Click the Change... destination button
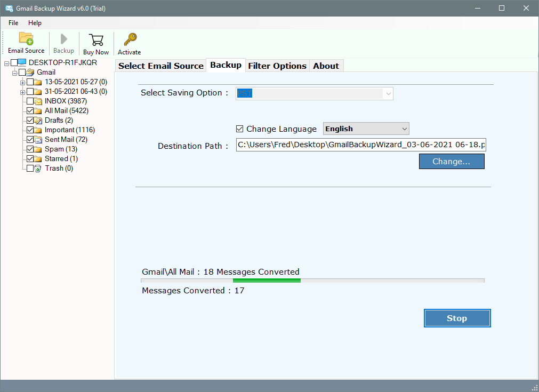This screenshot has width=539, height=392. click(452, 162)
